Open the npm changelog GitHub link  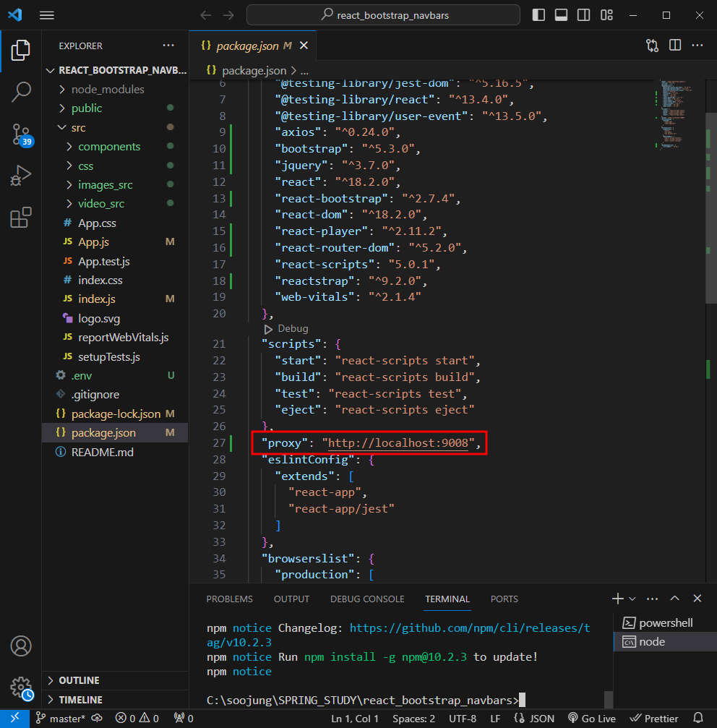coord(470,628)
